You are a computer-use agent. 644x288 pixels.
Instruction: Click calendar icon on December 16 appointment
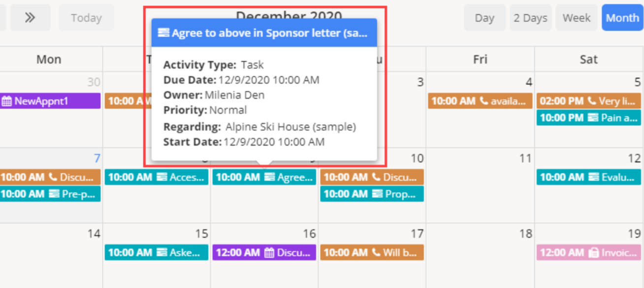[269, 253]
